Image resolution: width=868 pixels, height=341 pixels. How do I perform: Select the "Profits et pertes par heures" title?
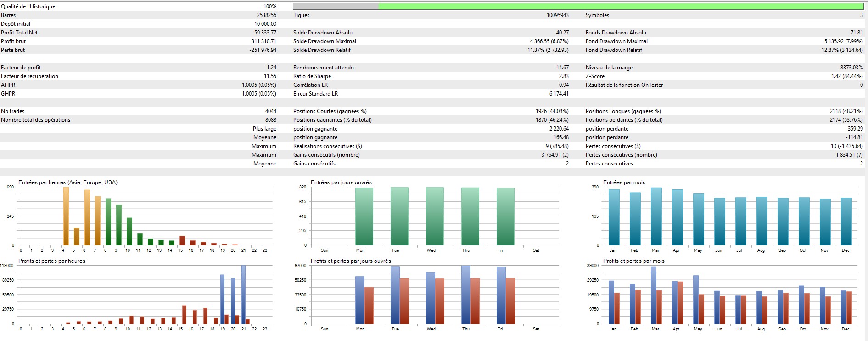point(52,261)
